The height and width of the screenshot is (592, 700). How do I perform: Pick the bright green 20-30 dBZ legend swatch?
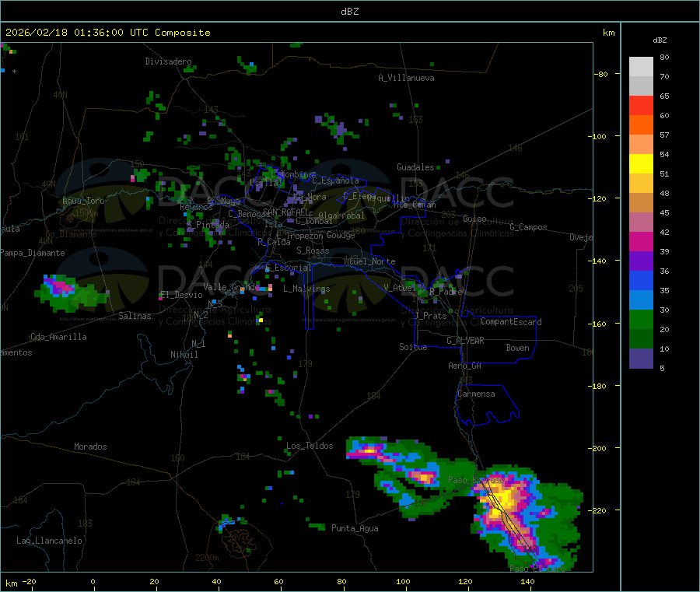(x=641, y=319)
